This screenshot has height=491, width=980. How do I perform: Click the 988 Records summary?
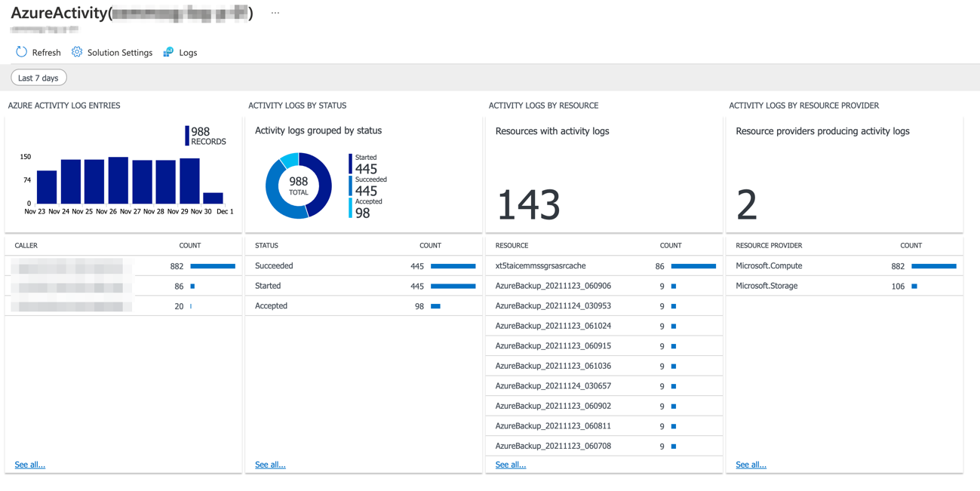point(205,136)
